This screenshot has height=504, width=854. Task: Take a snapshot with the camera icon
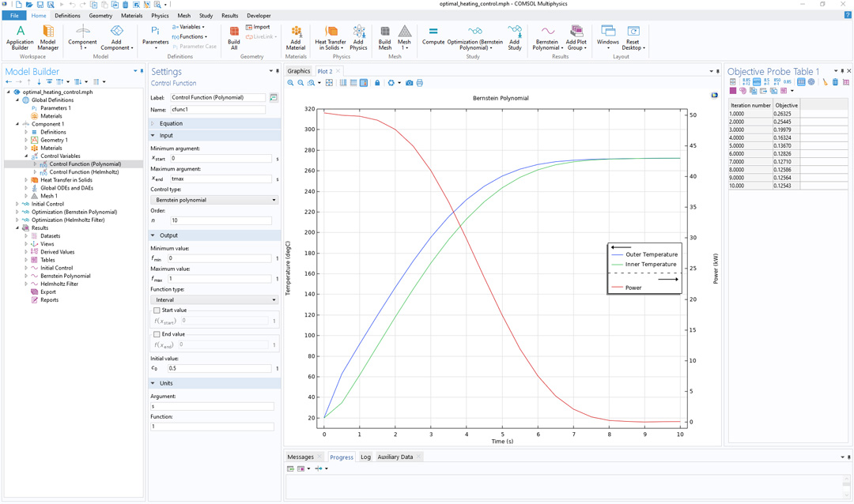point(409,83)
